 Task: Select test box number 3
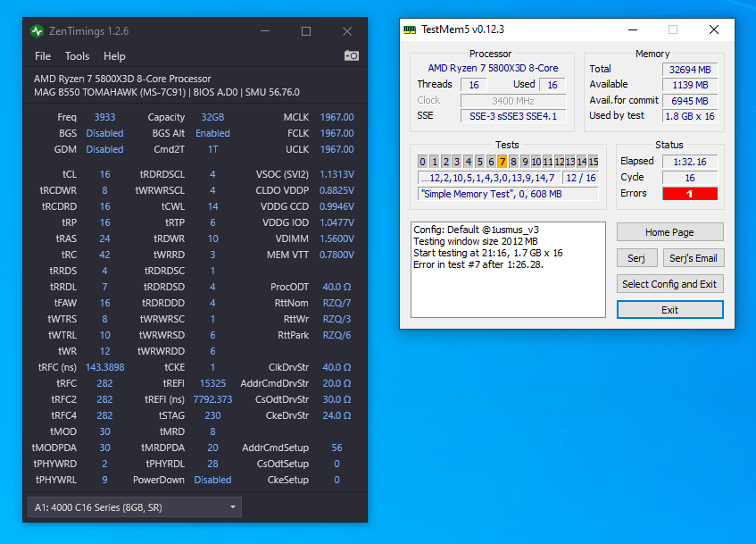click(x=457, y=161)
